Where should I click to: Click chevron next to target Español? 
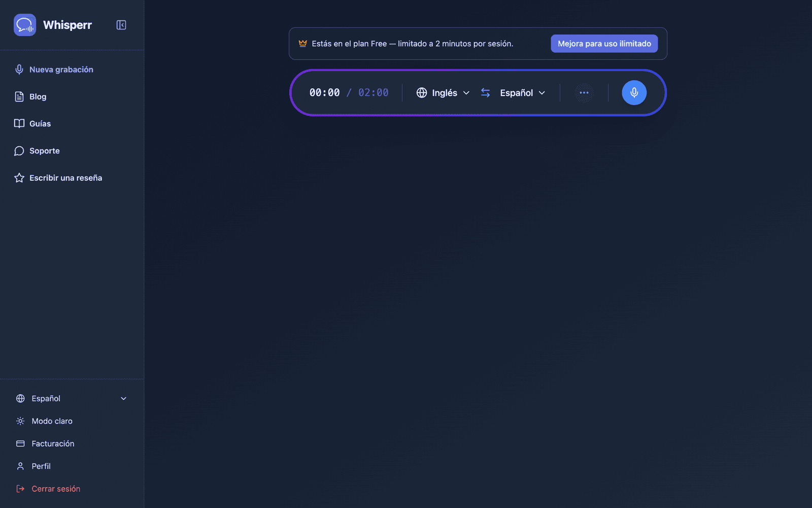click(x=542, y=93)
